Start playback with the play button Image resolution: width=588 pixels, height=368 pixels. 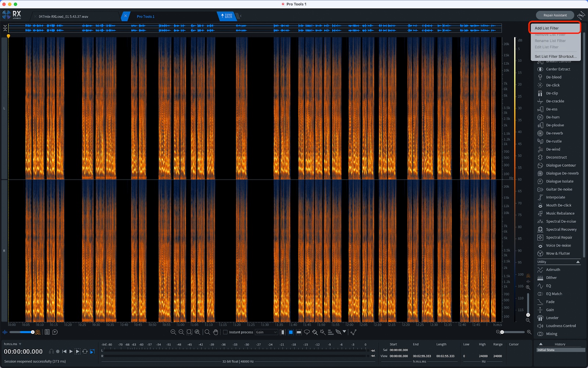[71, 351]
